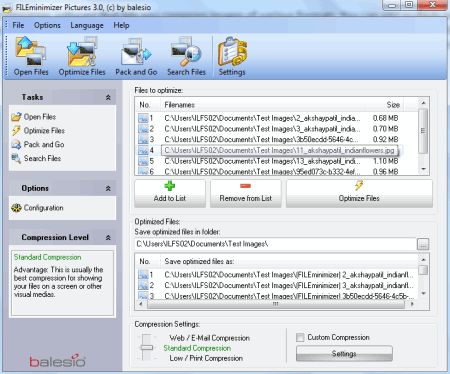Open Search Files from the toolbar
The image size is (450, 374).
click(186, 56)
